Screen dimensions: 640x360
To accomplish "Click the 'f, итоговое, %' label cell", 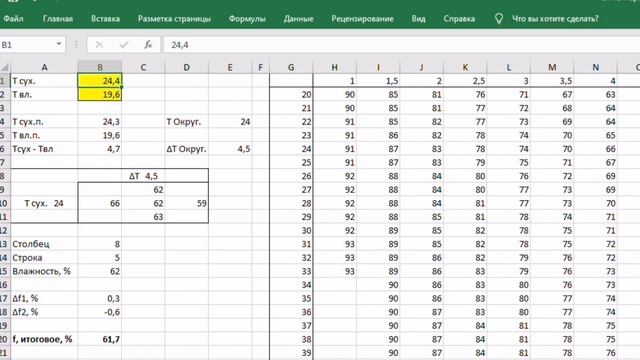I will click(44, 339).
